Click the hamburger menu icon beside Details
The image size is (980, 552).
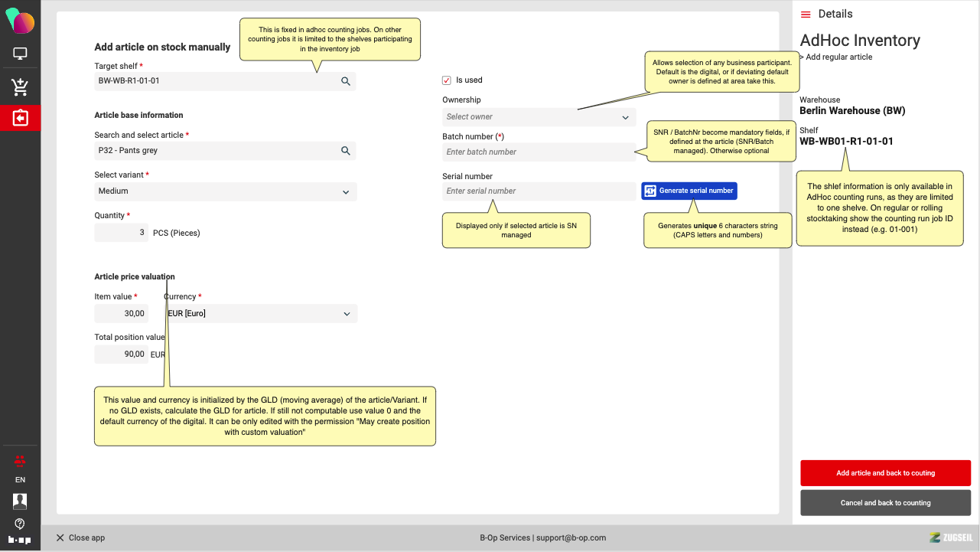(806, 15)
